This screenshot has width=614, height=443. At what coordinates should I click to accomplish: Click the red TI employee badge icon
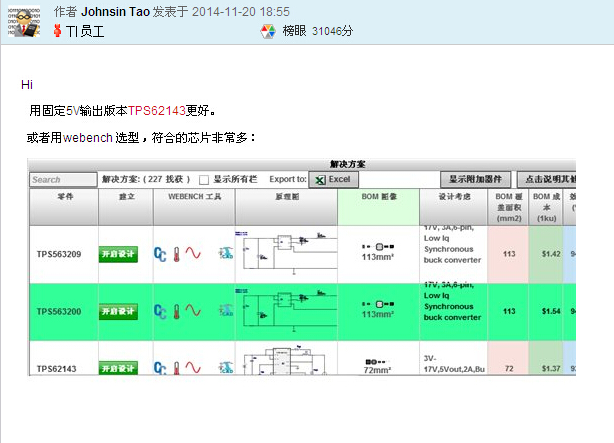(58, 31)
